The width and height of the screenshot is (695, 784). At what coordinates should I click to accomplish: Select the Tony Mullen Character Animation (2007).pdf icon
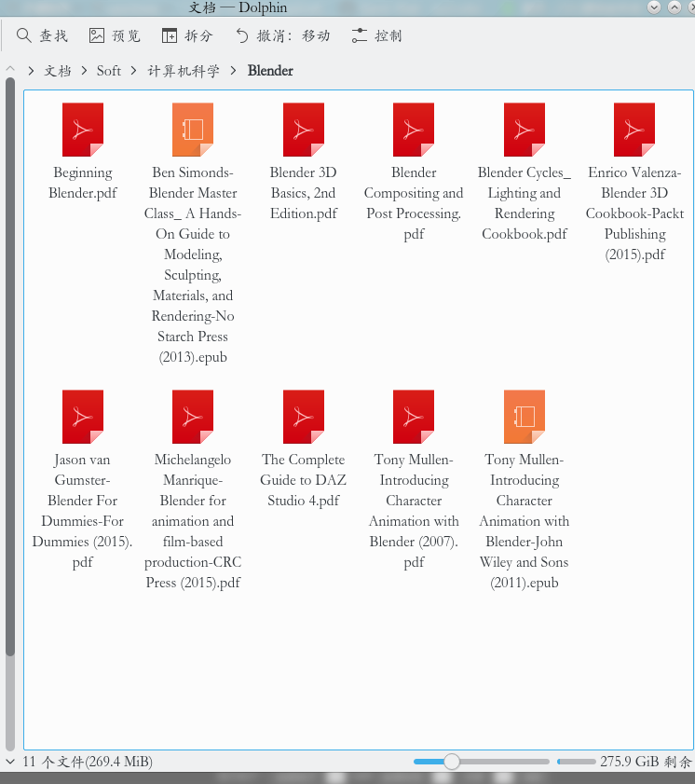coord(414,417)
